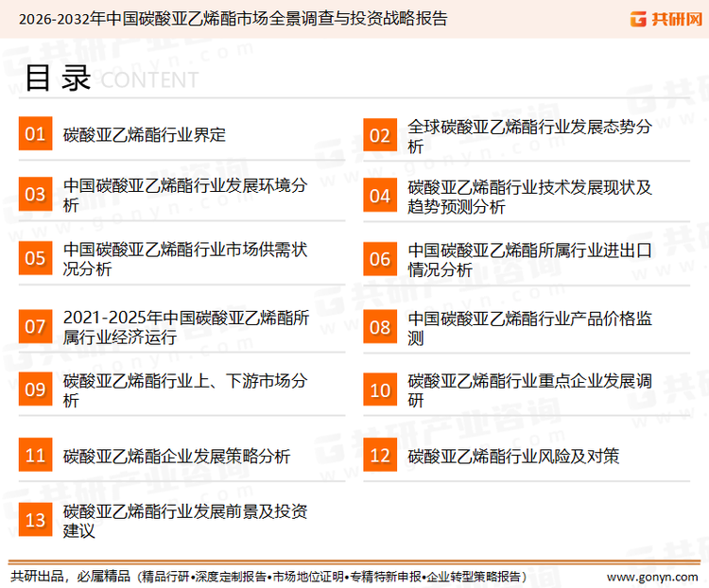Select chapter title 中国碳酸亚乙烯酯行业市场供需状况分析

coord(185,259)
